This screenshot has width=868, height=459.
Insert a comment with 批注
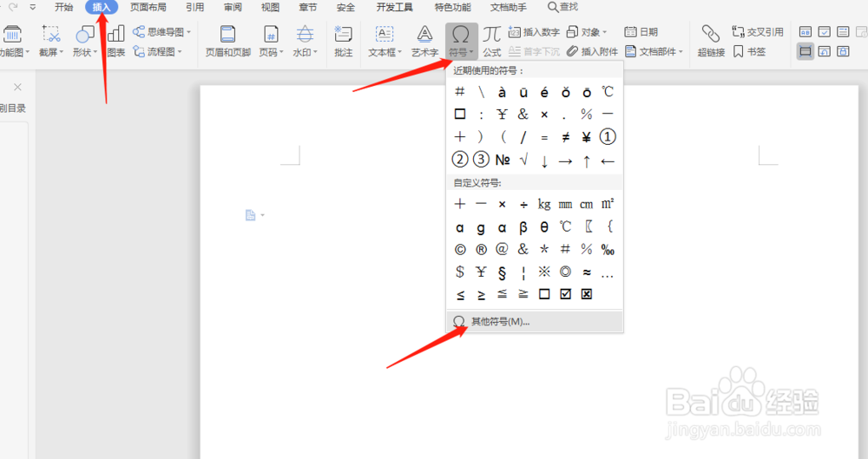pyautogui.click(x=343, y=41)
